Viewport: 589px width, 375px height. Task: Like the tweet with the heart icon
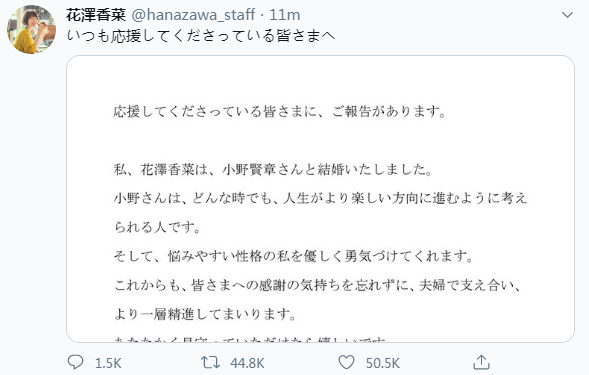(346, 362)
